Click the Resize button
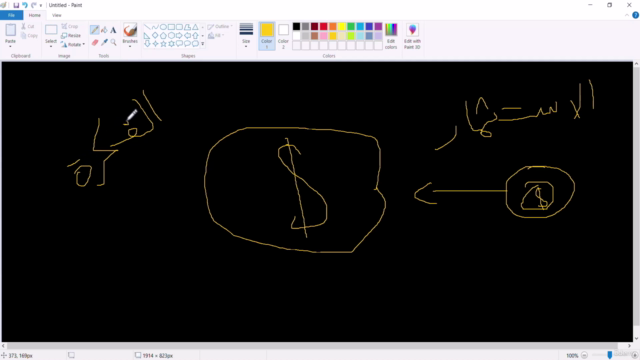 [x=71, y=36]
